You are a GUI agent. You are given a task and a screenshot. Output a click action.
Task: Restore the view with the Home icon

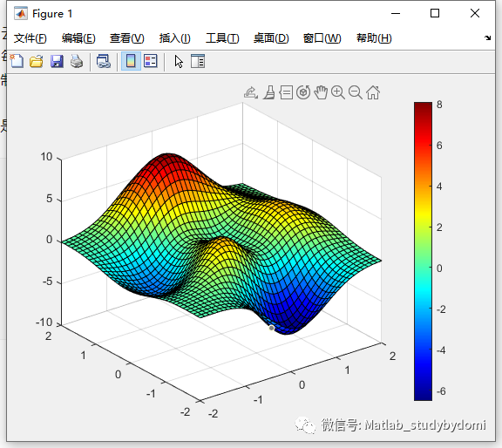coord(373,92)
